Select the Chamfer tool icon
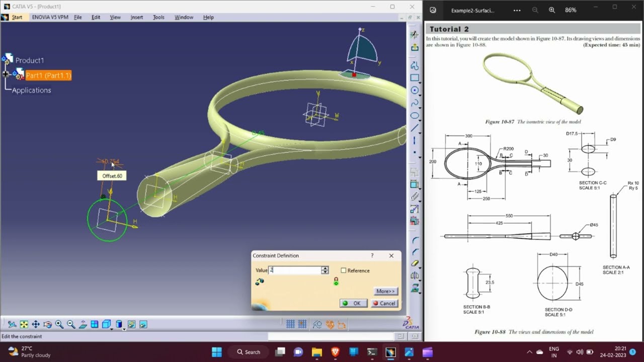The image size is (644, 362). (415, 251)
